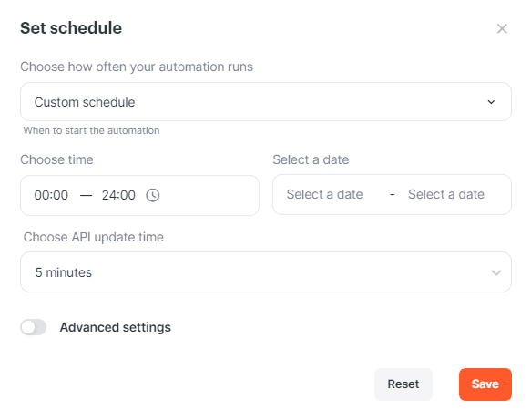Select the 24:00 end time
The height and width of the screenshot is (420, 531).
(x=118, y=195)
